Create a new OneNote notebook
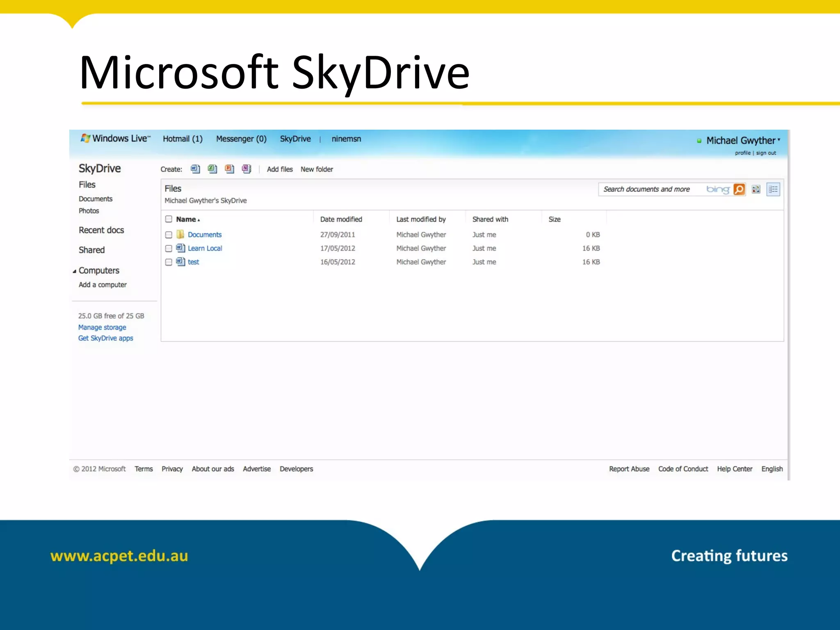This screenshot has width=840, height=630. 247,169
